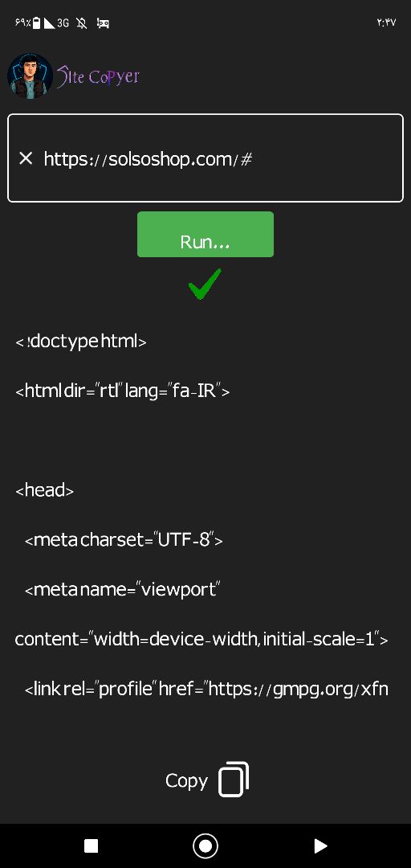Tap the square recent apps button
Screen dimensions: 411x868
[x=91, y=845]
